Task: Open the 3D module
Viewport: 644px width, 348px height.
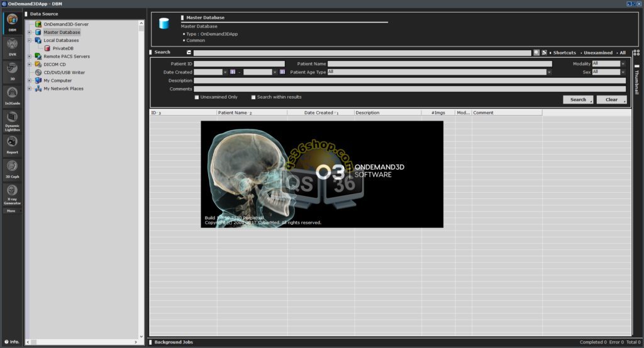Action: point(13,72)
